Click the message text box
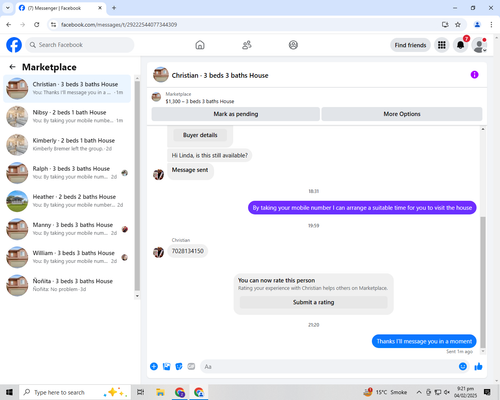 329,367
